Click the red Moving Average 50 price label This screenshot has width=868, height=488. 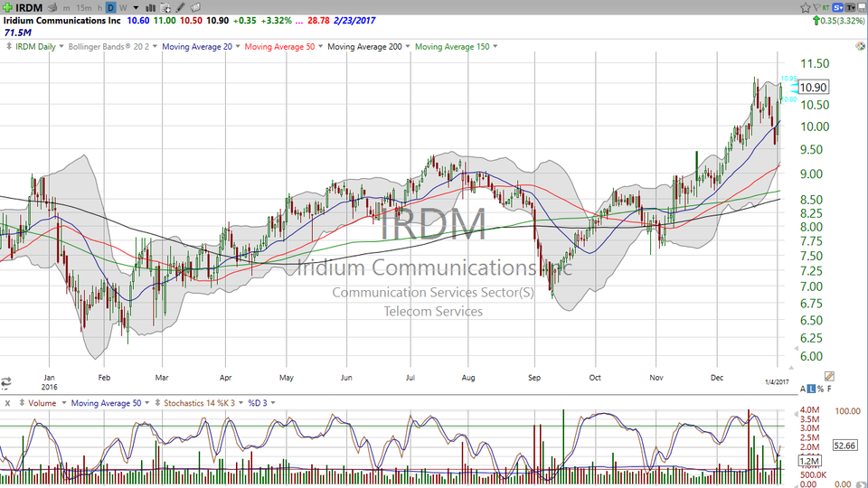point(279,46)
